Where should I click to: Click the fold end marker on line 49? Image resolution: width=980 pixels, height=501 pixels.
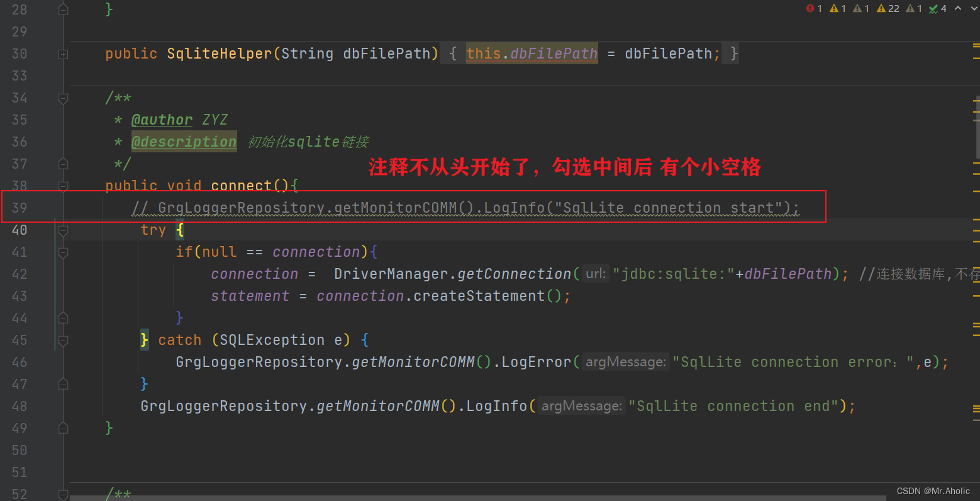[x=63, y=428]
